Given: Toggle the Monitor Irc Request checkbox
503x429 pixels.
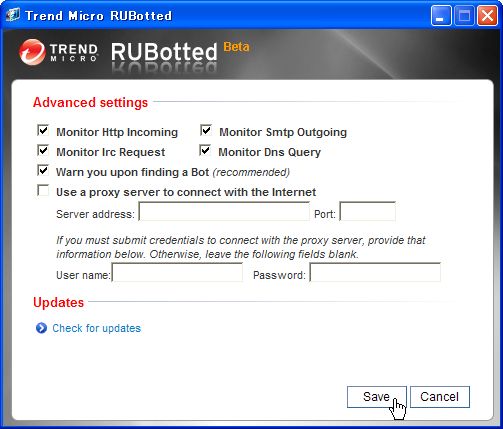Looking at the screenshot, I should [x=43, y=151].
